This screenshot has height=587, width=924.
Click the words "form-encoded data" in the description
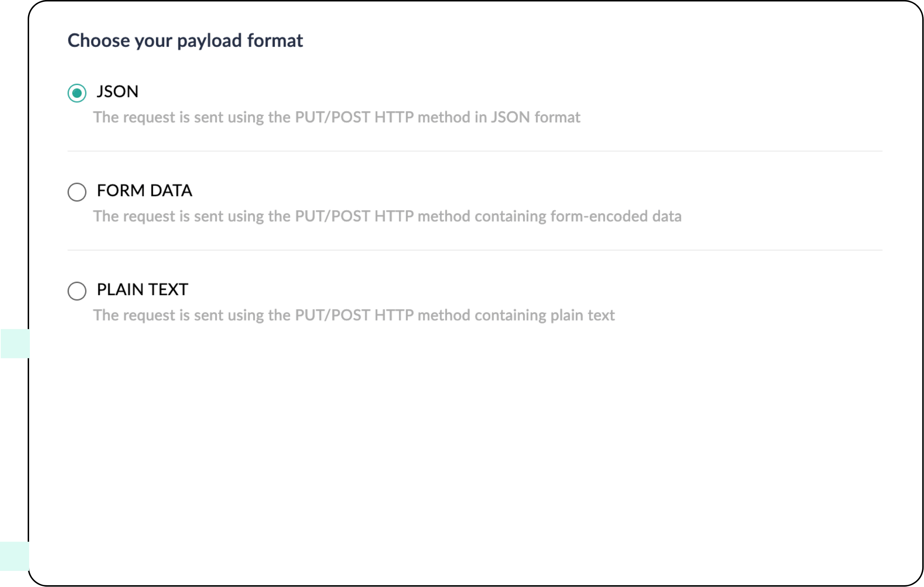616,217
